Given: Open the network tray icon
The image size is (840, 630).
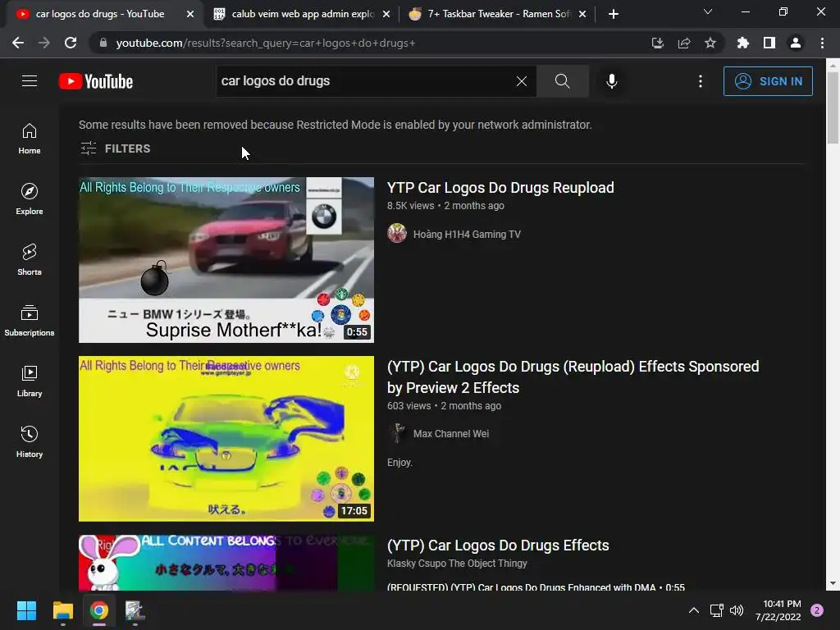Looking at the screenshot, I should [x=716, y=610].
